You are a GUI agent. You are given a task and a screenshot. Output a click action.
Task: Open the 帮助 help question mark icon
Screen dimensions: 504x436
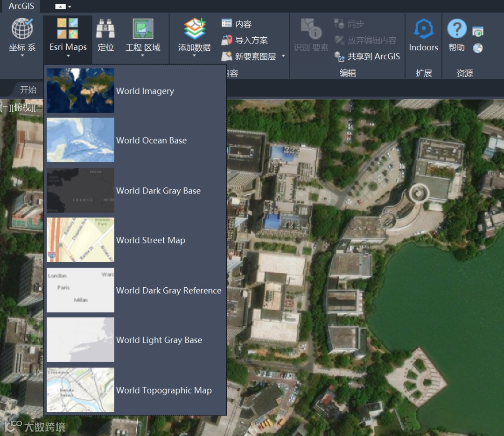(x=457, y=28)
